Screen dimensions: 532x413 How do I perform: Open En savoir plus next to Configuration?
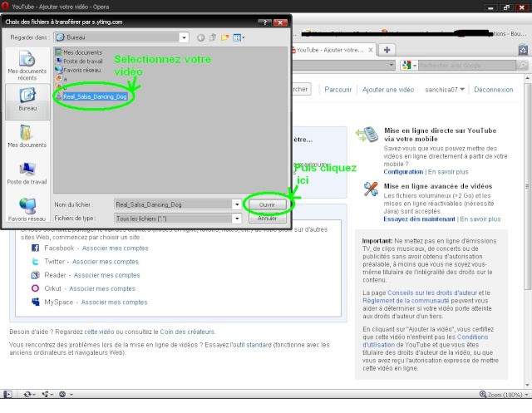pos(448,171)
